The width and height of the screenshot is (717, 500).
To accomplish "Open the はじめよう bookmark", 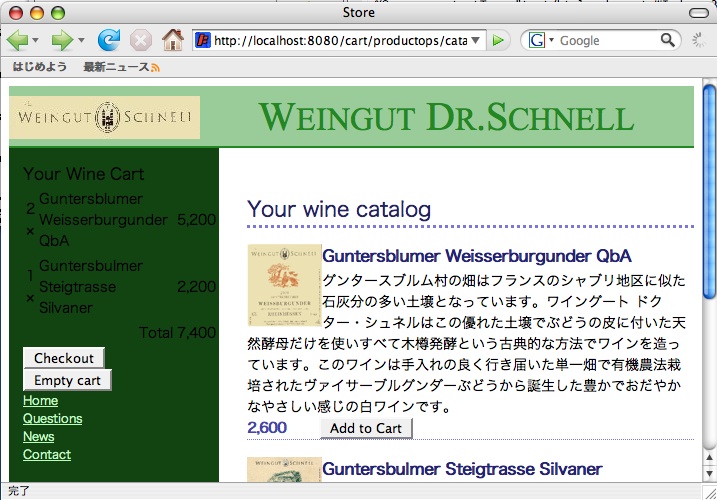I will [x=39, y=67].
